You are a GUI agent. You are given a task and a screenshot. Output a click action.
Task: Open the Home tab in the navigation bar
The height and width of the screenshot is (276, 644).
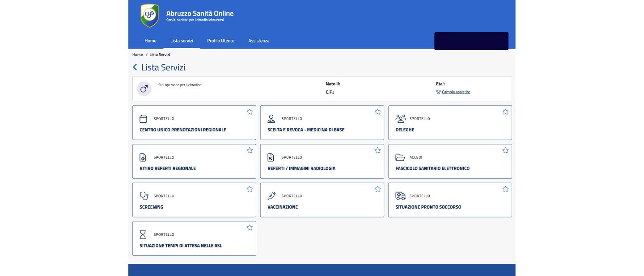(x=150, y=41)
